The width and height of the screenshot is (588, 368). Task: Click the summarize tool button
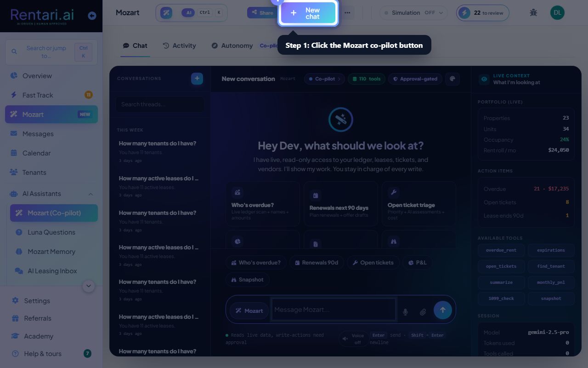pos(501,282)
